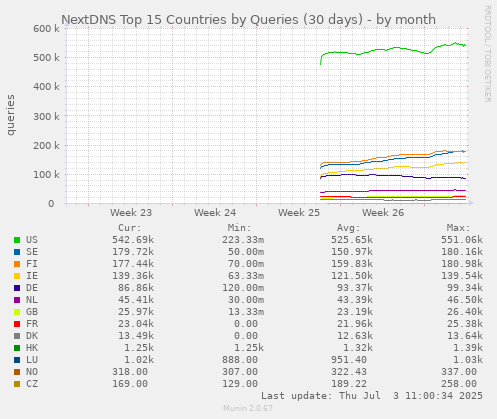
Task: Click the red FR legend swatch
Action: (17, 324)
